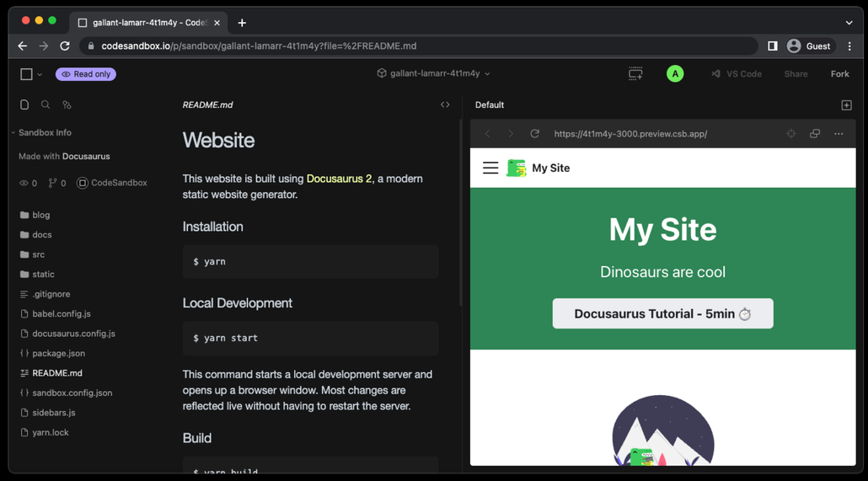This screenshot has height=481, width=868.
Task: Follow the Docusaurus 2 link
Action: click(339, 179)
